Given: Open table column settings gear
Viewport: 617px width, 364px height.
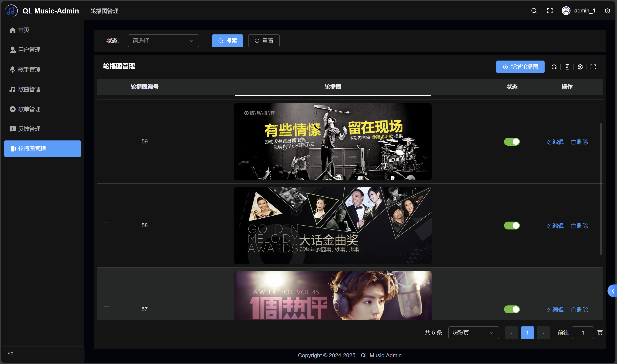Looking at the screenshot, I should pos(580,67).
